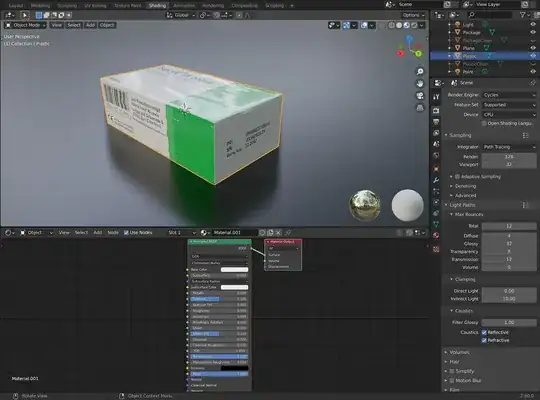Image resolution: width=540 pixels, height=400 pixels.
Task: Switch to the Modeling workspace tab
Action: [40, 6]
